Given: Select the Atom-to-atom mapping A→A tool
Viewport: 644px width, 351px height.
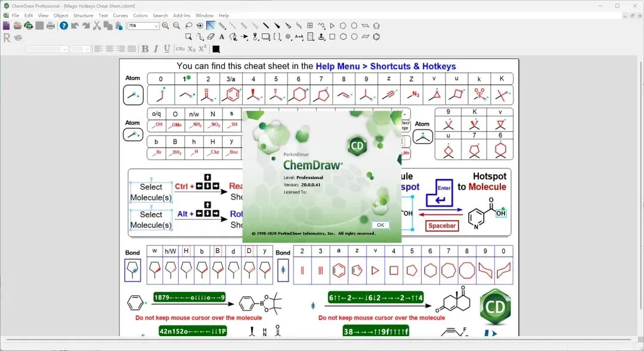Looking at the screenshot, I should click(299, 36).
